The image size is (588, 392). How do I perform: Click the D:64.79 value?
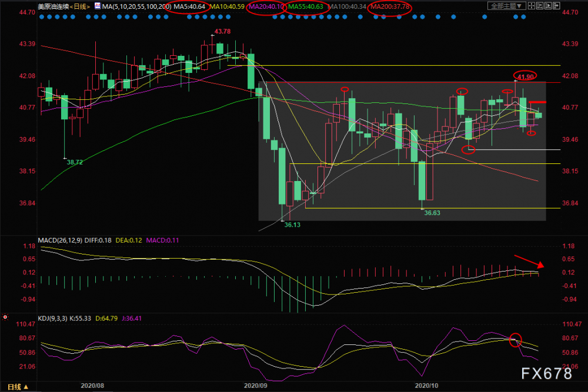[106, 318]
